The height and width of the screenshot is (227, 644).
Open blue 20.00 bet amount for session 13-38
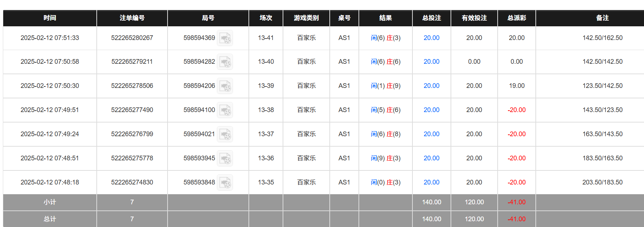pos(431,110)
